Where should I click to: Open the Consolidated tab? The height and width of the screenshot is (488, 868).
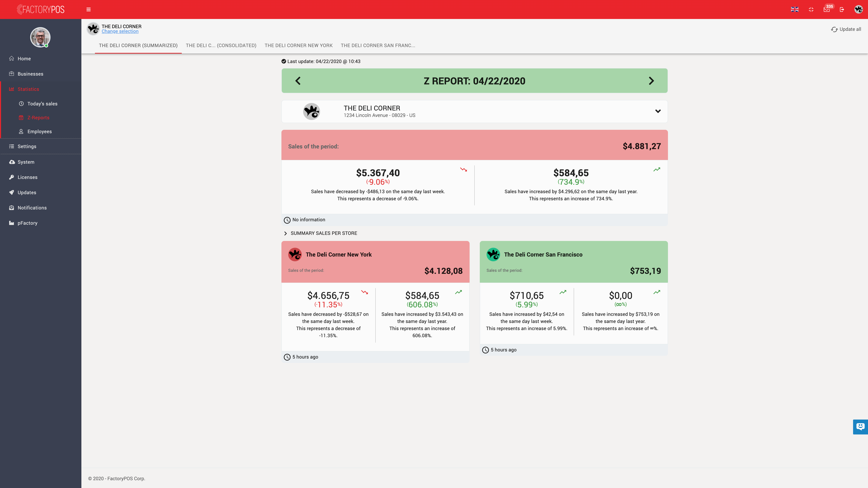pos(221,45)
